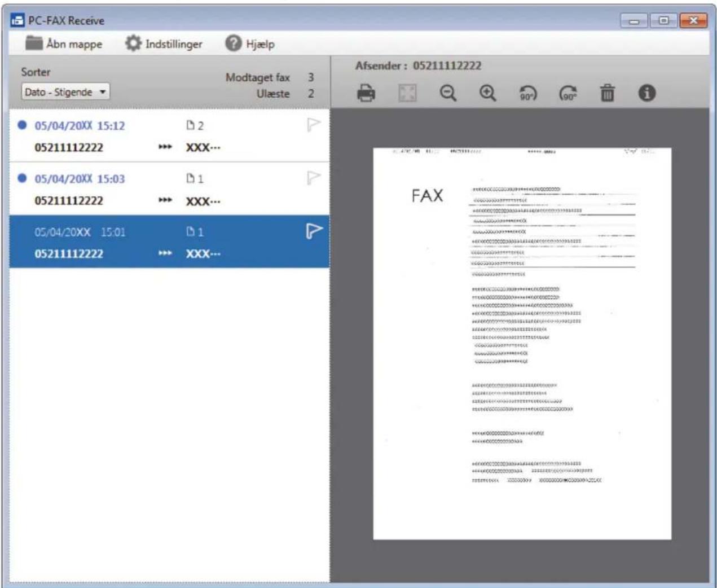Viewport: 717px width, 588px height.
Task: Click unread dot on the 15:03 fax
Action: (x=22, y=178)
